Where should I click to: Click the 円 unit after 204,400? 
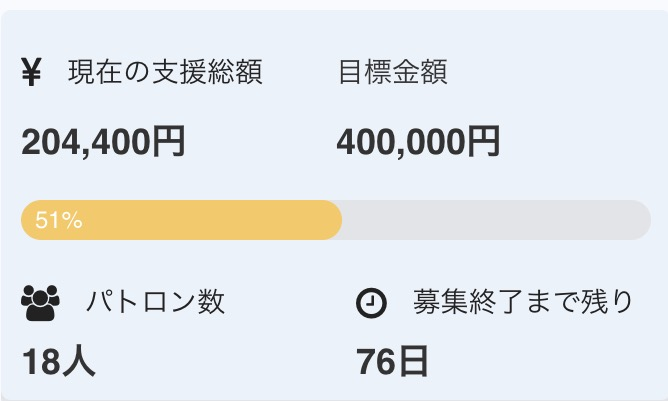pos(168,144)
